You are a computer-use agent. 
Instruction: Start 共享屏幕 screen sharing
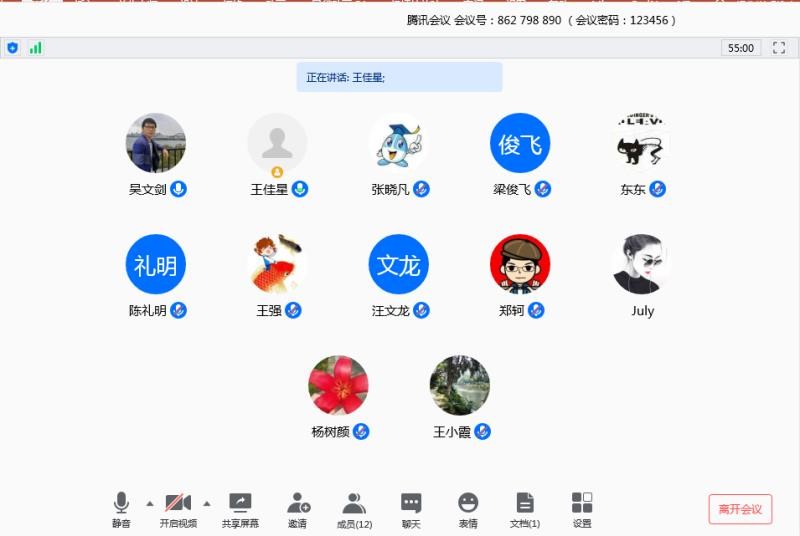(240, 503)
